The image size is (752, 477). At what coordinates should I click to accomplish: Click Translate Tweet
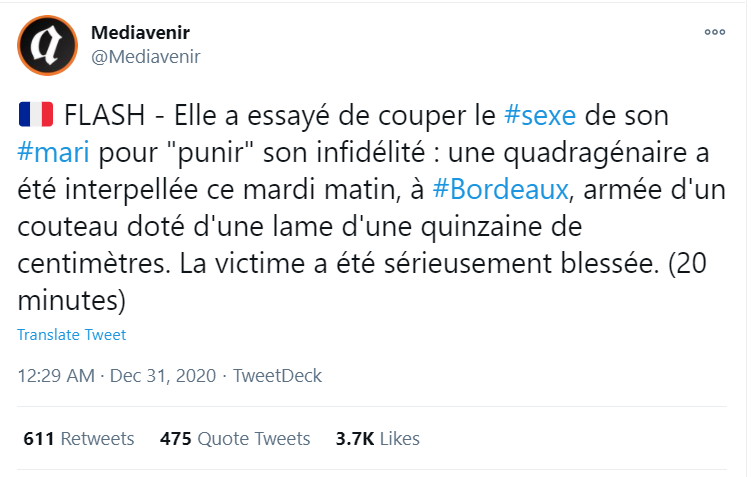(x=72, y=335)
